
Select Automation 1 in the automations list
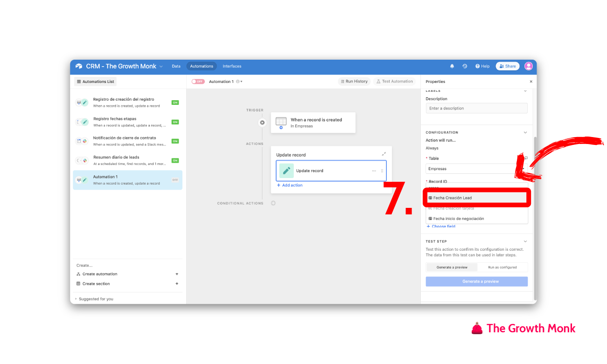point(127,180)
